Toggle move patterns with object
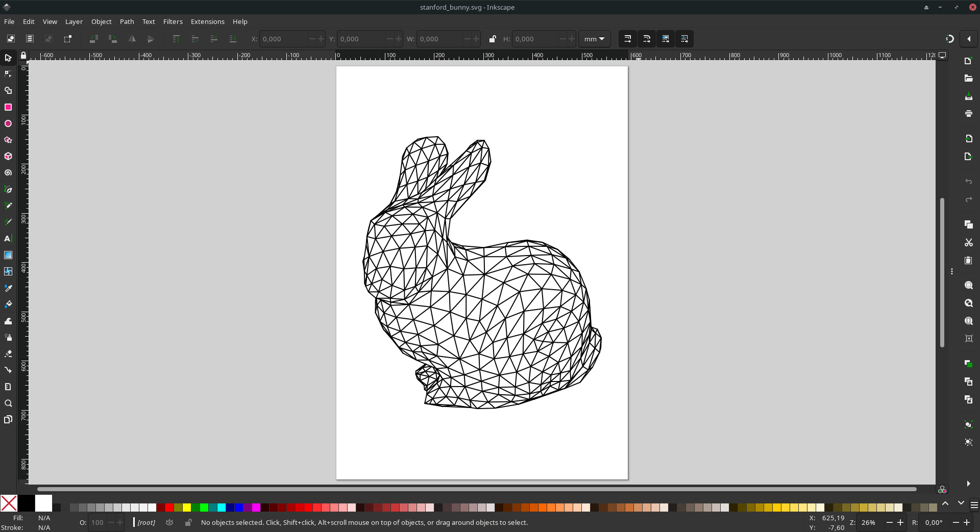980x532 pixels. (684, 39)
